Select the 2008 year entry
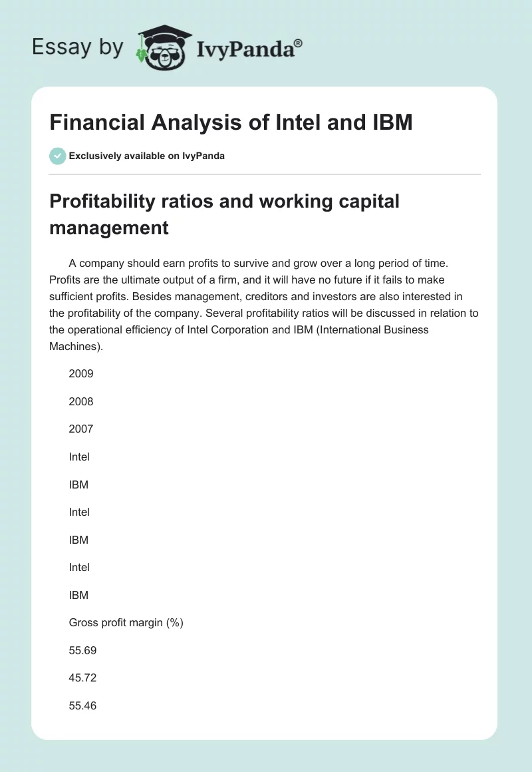The width and height of the screenshot is (532, 772). pyautogui.click(x=81, y=401)
